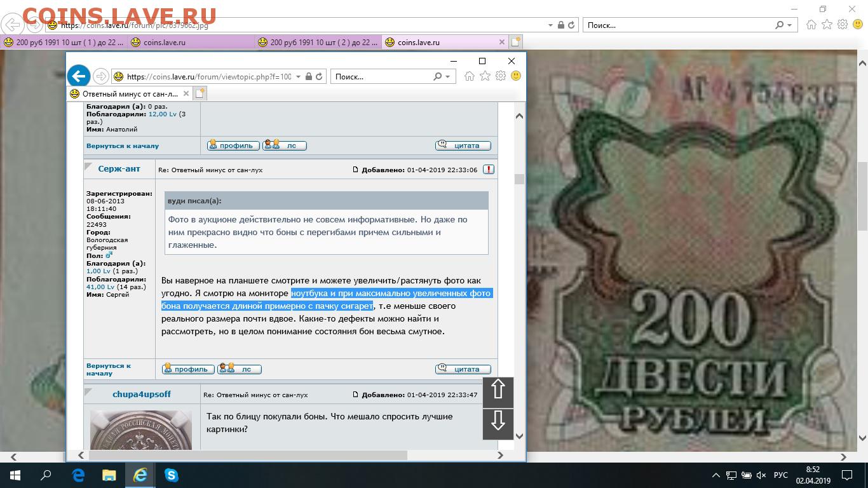The height and width of the screenshot is (488, 868).
Task: Switch to '200 руб 1991 10 шт ( 1 )' tab
Action: point(64,43)
